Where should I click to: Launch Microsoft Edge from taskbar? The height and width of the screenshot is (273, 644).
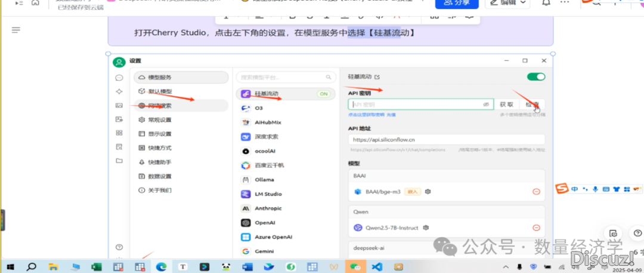(161, 267)
